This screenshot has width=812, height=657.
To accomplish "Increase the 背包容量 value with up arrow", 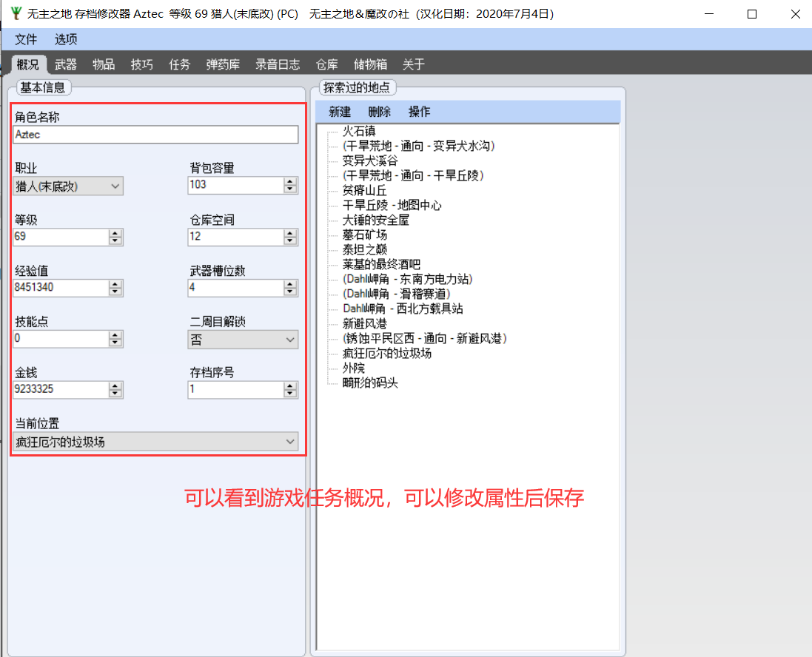I will (291, 181).
